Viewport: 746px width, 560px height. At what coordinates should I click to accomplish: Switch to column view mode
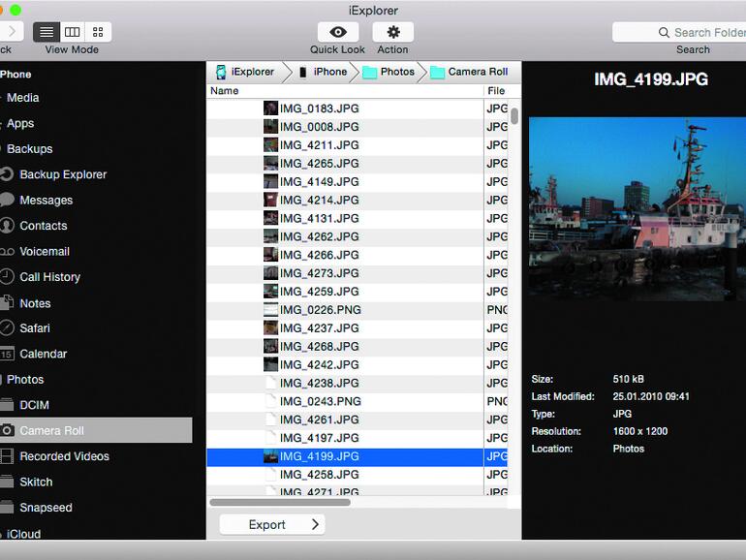point(73,32)
